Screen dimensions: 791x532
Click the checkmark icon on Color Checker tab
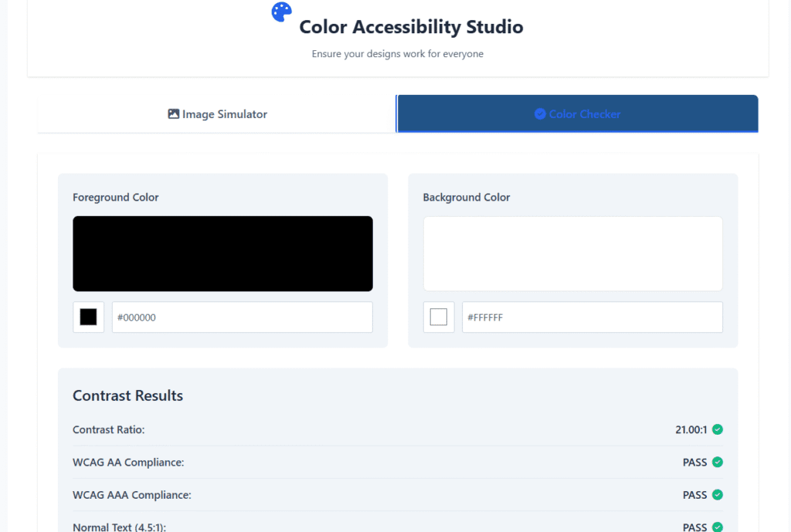coord(540,114)
